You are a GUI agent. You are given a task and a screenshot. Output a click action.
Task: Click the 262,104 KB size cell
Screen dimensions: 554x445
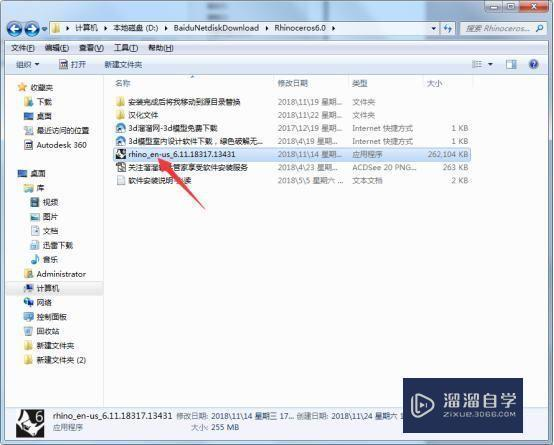pos(448,154)
